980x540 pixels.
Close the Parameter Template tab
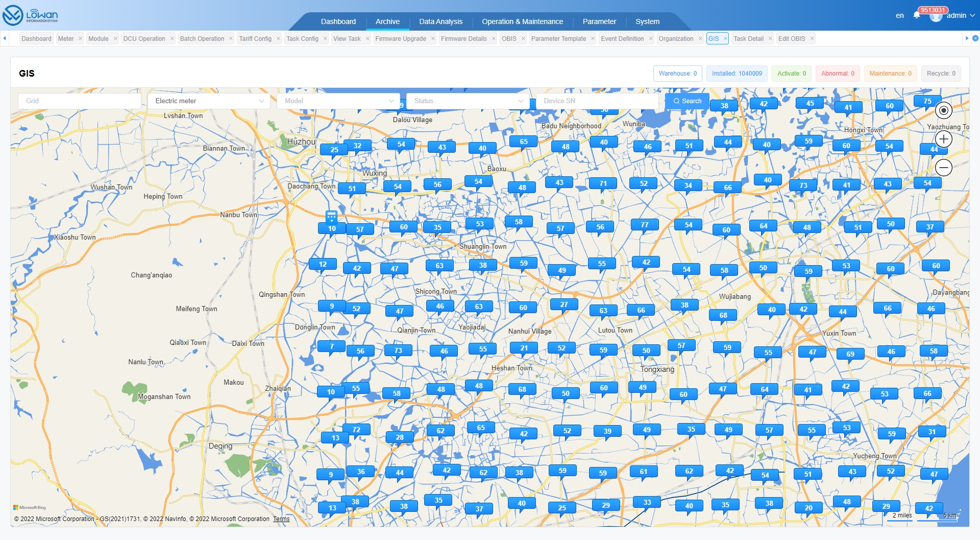click(593, 38)
